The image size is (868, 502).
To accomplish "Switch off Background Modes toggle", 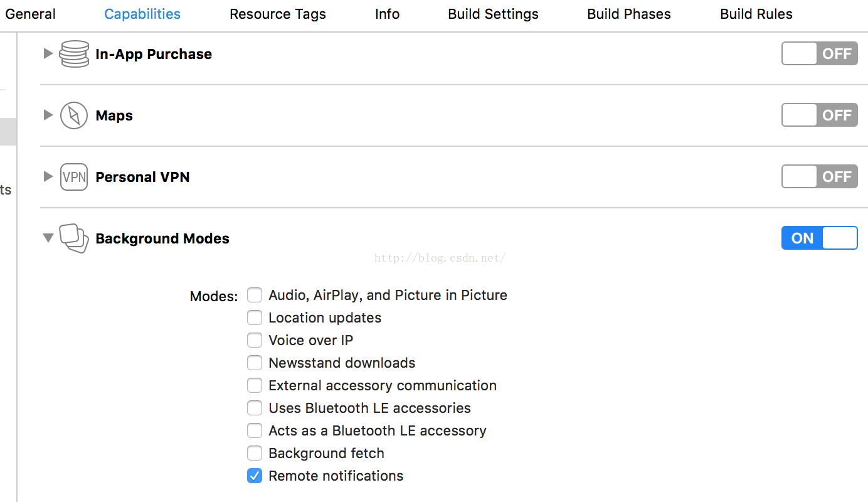I will point(819,238).
